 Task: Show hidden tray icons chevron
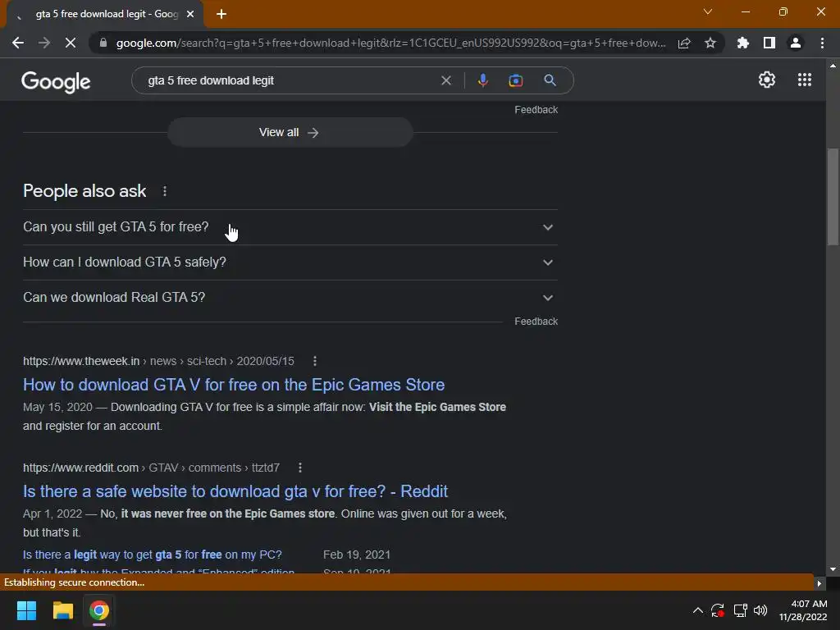click(697, 610)
